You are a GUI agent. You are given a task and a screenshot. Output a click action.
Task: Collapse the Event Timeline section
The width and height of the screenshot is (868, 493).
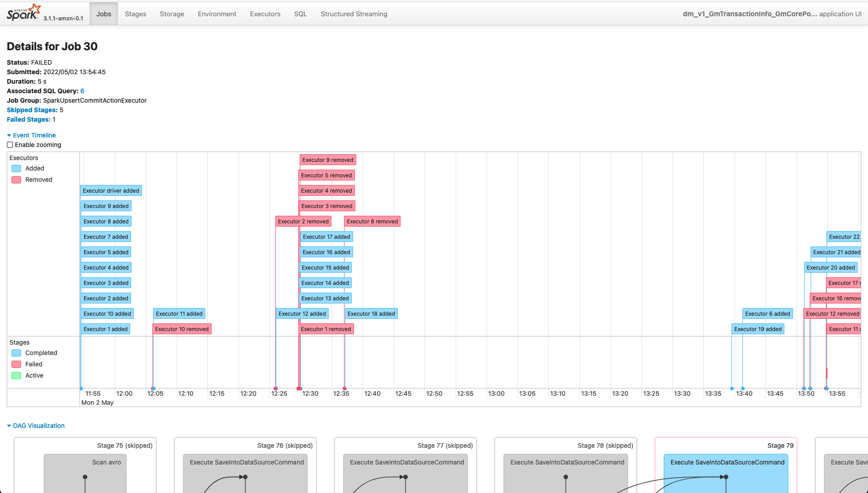pos(31,135)
